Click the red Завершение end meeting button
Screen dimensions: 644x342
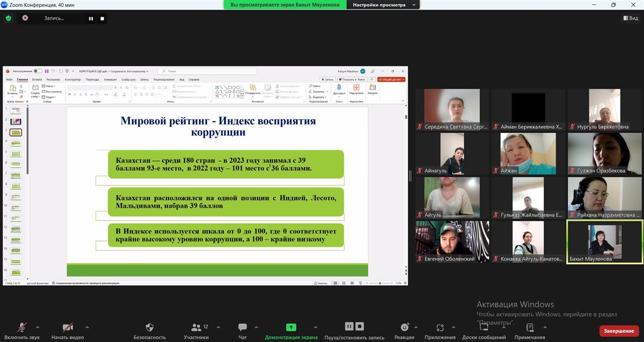620,331
